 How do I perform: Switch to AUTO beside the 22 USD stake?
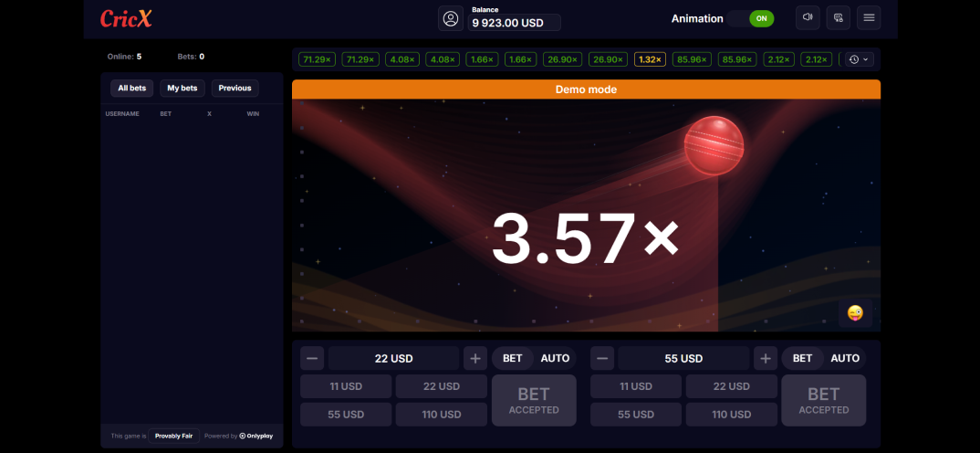click(555, 359)
